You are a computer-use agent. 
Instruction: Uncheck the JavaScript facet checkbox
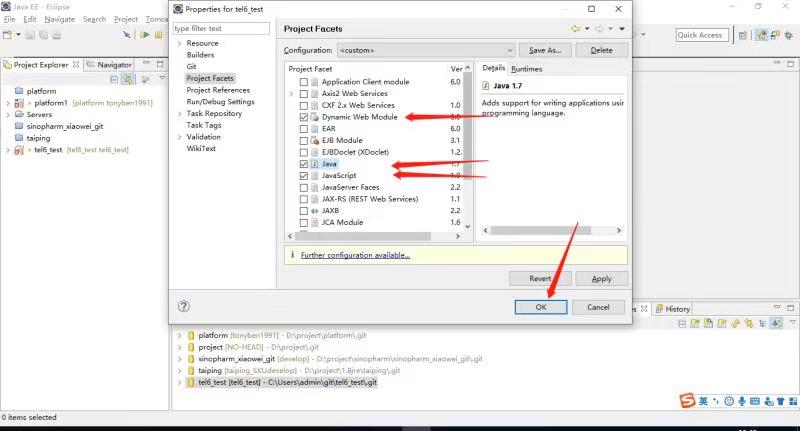(304, 175)
